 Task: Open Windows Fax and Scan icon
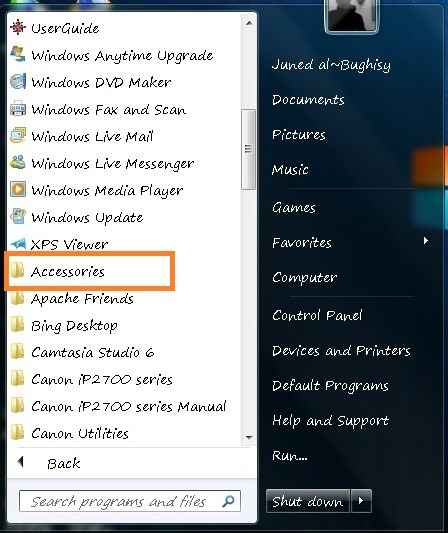18,109
